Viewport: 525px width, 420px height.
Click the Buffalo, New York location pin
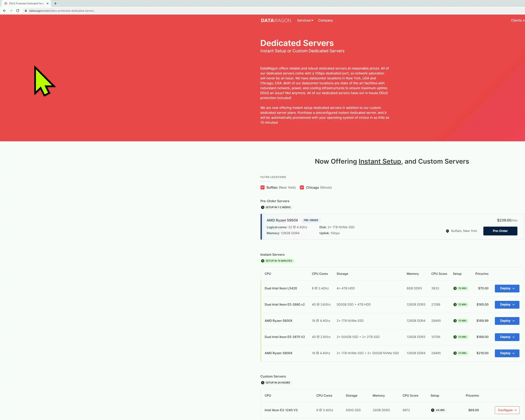click(447, 231)
